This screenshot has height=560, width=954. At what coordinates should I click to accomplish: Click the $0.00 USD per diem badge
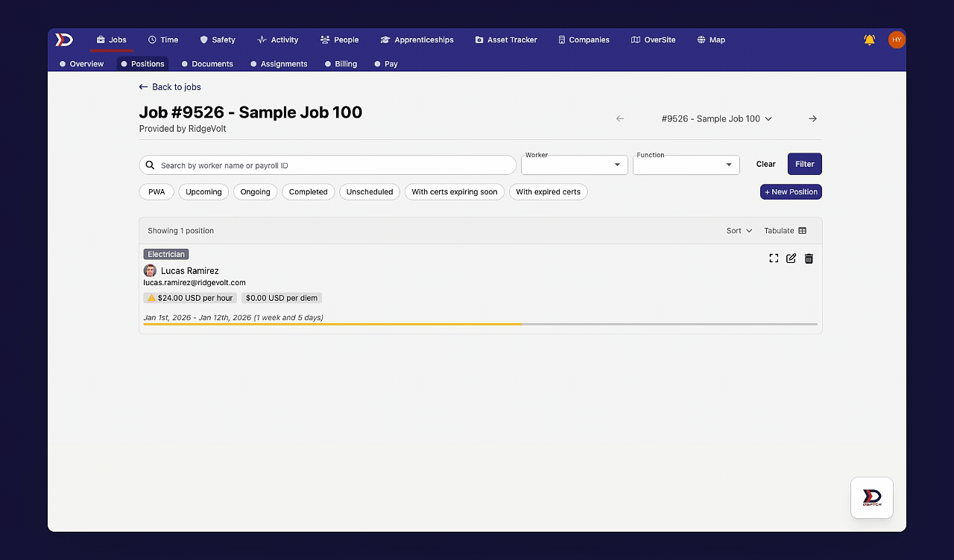pos(282,298)
